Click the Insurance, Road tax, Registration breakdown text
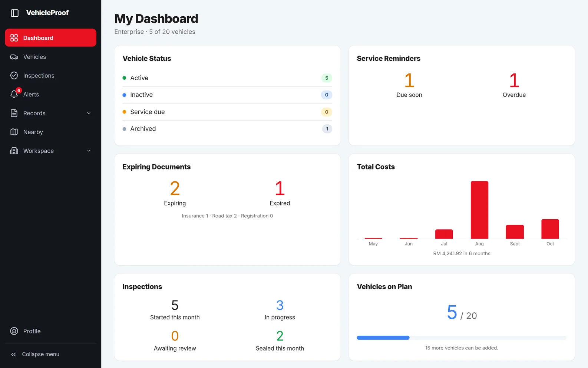The width and height of the screenshot is (588, 368). [x=227, y=216]
